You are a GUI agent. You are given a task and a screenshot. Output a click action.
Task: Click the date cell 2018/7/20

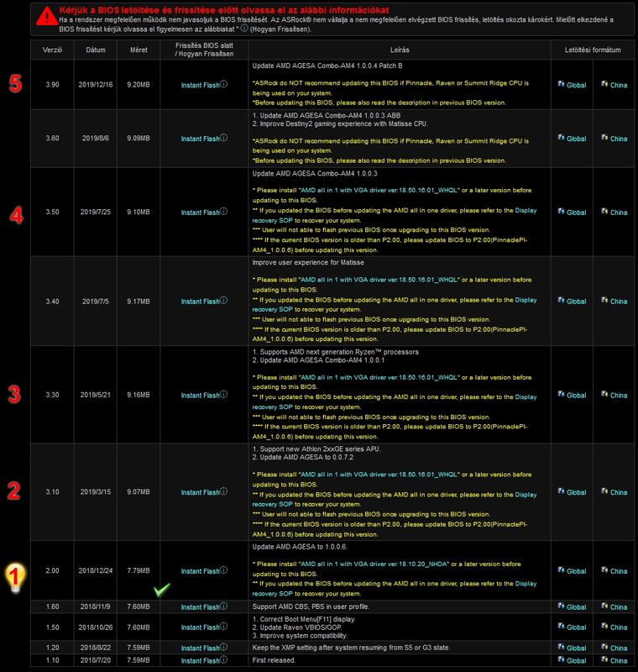[96, 660]
